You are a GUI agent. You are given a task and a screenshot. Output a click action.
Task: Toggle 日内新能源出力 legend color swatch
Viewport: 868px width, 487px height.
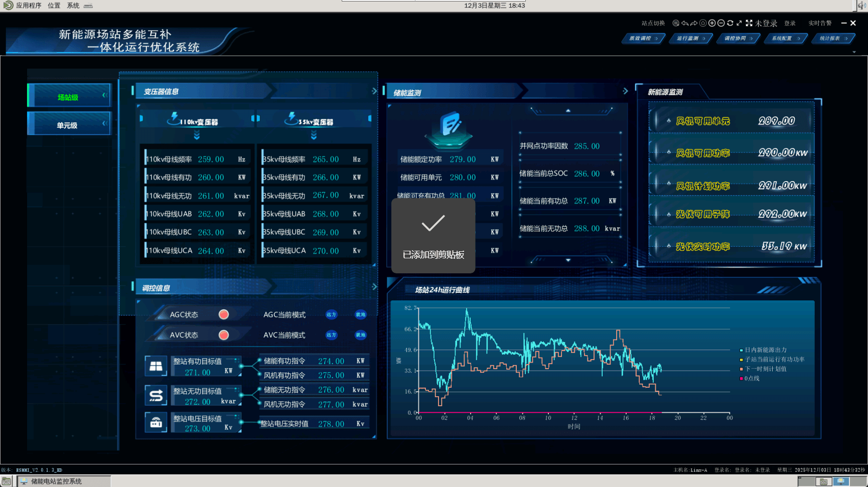pos(741,350)
